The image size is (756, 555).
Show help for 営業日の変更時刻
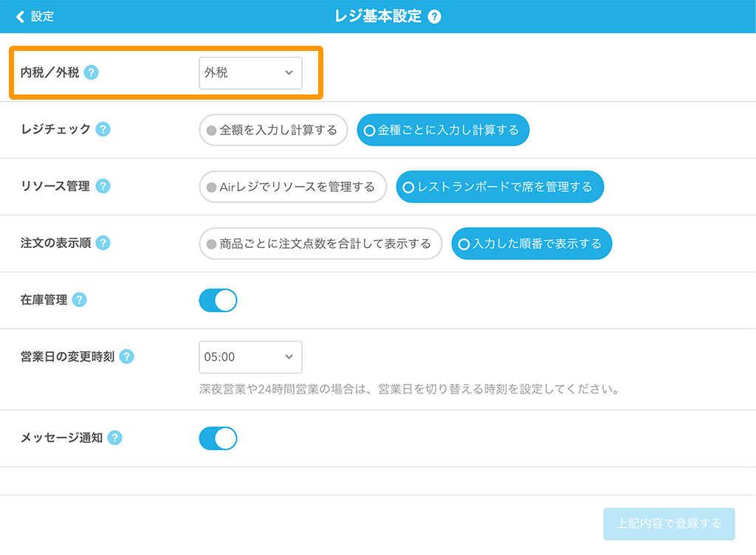[126, 356]
